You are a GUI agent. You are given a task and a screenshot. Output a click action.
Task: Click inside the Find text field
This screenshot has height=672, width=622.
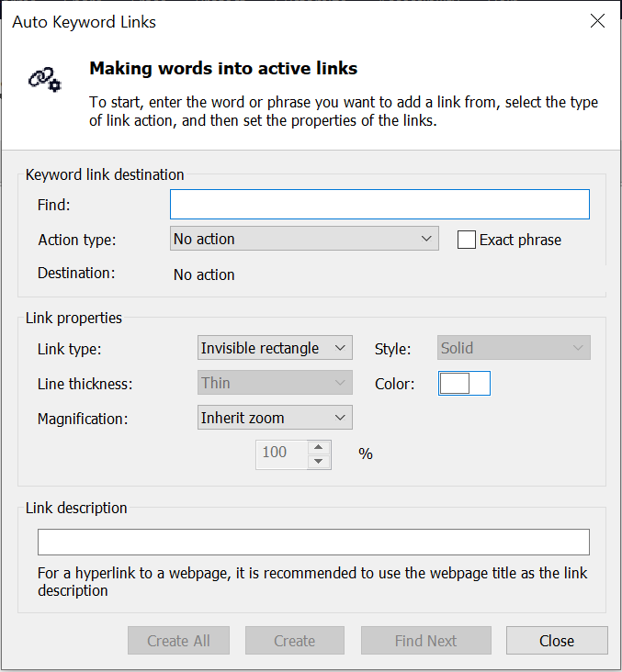pos(379,205)
